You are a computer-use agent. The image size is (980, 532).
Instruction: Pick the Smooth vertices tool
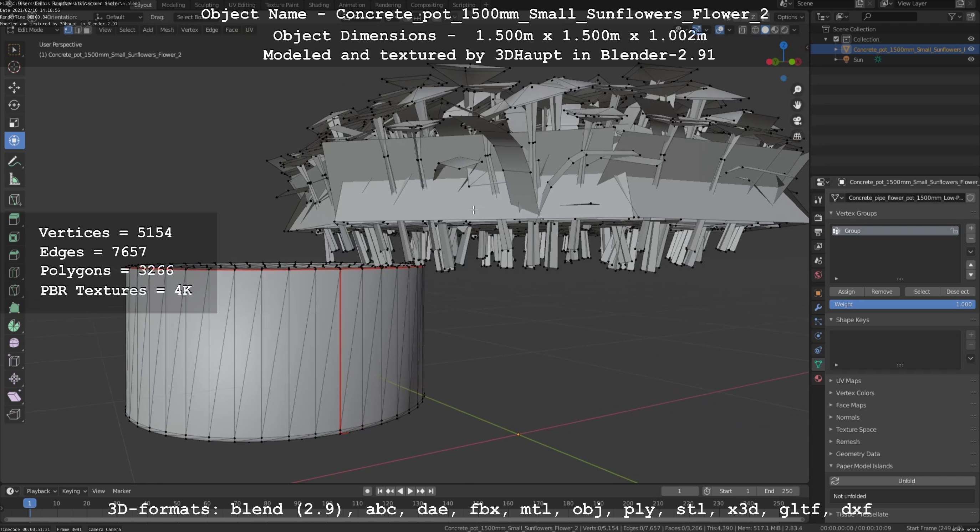coord(14,343)
